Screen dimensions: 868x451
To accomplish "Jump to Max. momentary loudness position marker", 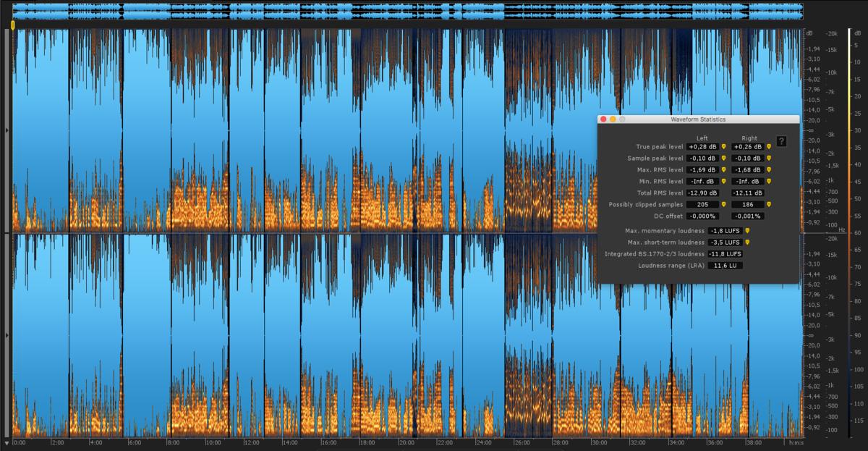I will (747, 231).
